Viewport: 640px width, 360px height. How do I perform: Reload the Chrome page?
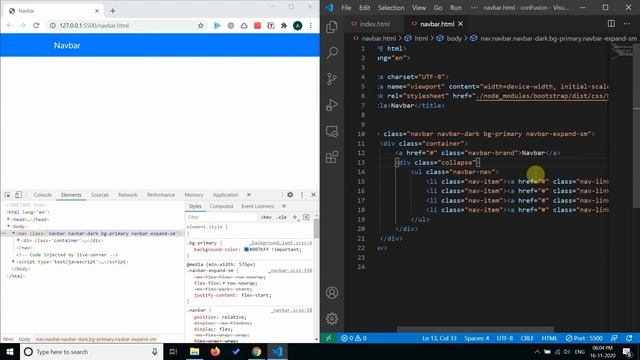pyautogui.click(x=36, y=25)
